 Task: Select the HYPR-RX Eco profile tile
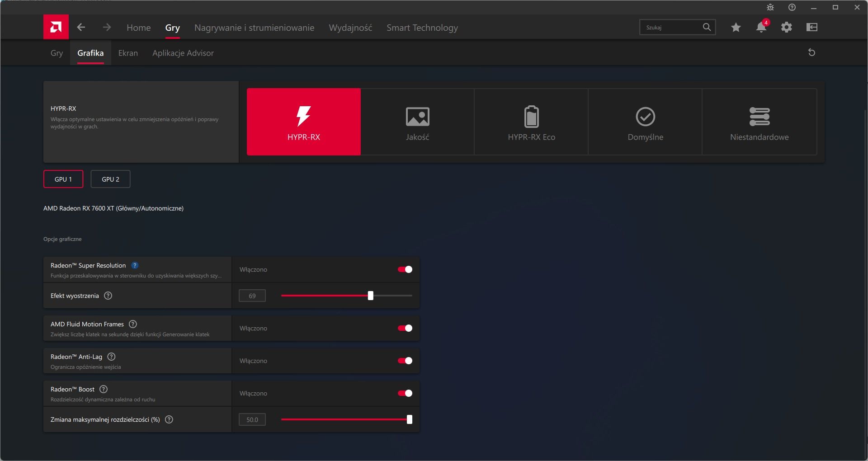tap(532, 122)
